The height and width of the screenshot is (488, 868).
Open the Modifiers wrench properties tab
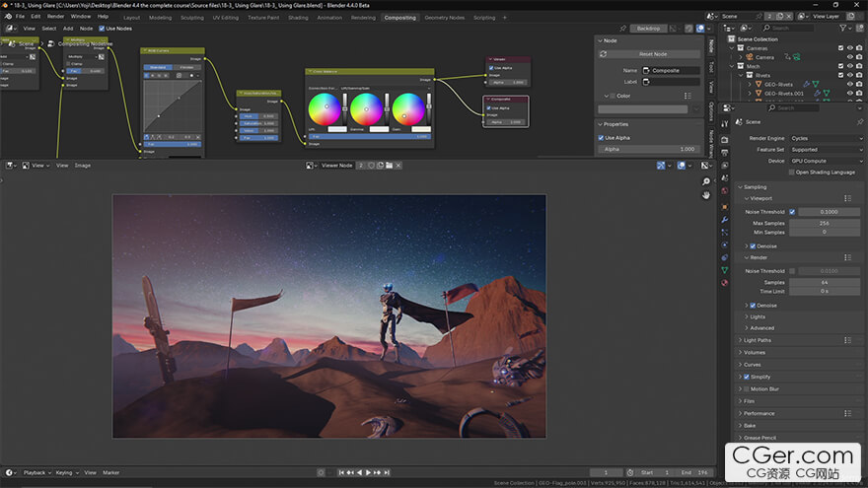coord(725,220)
